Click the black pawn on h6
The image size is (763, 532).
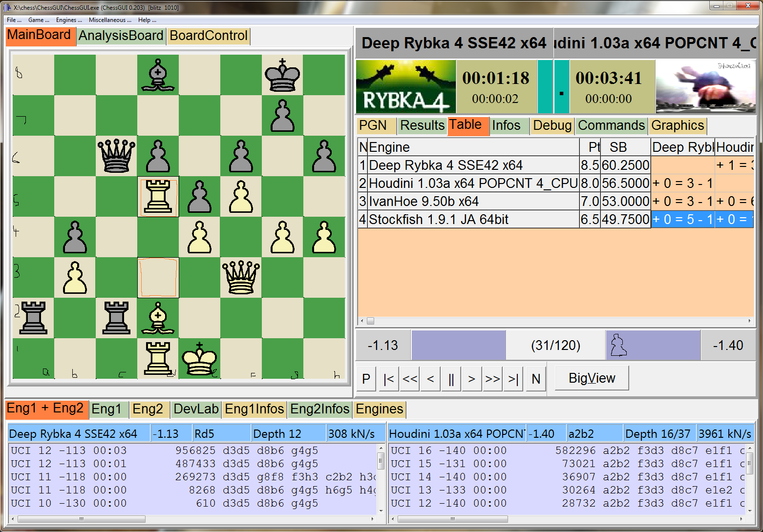[x=324, y=156]
